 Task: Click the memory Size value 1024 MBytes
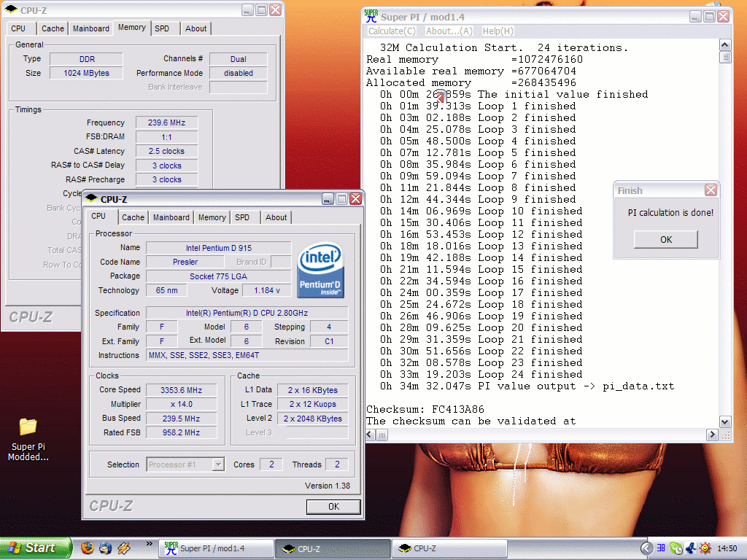(x=86, y=73)
